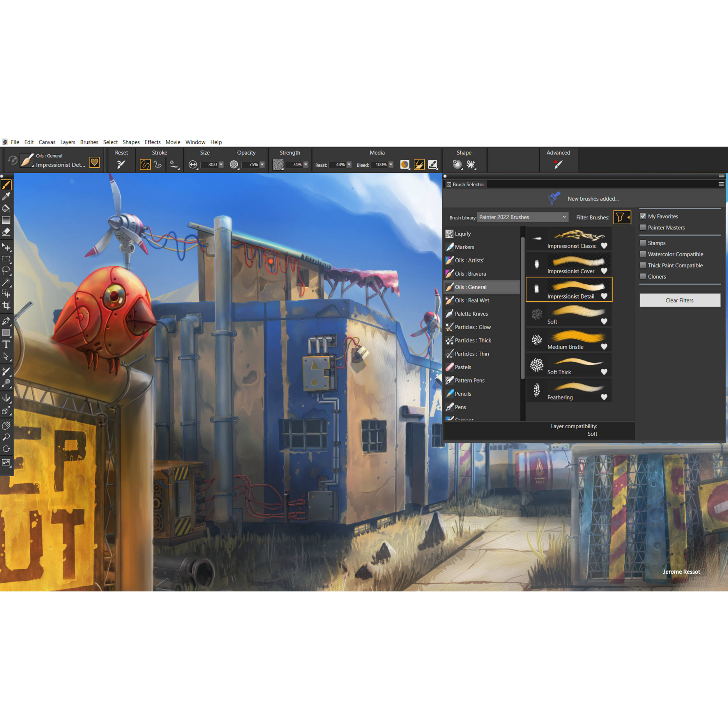Select the Eraser tool
Screen dimensions: 728x728
[x=6, y=231]
